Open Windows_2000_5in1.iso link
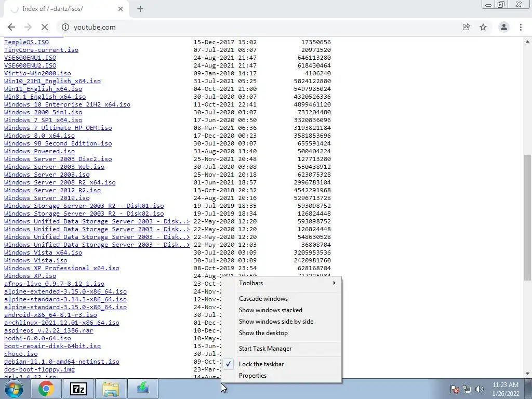 pos(43,112)
